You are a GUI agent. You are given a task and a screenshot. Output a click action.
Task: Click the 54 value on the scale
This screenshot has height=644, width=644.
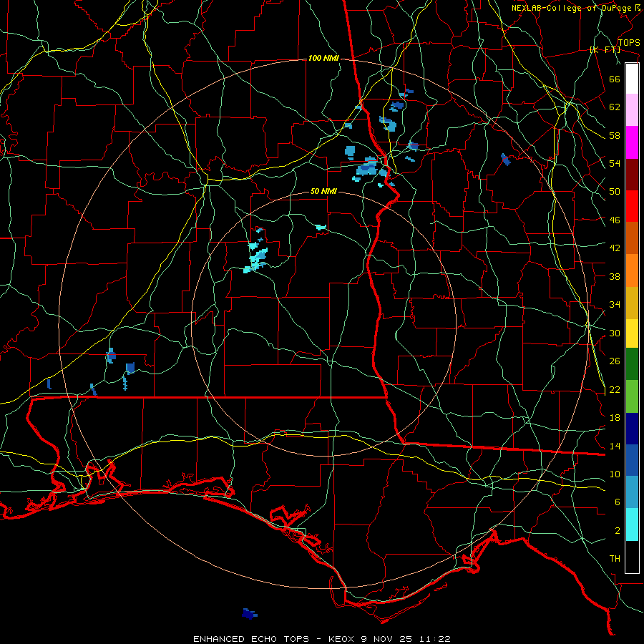[615, 163]
